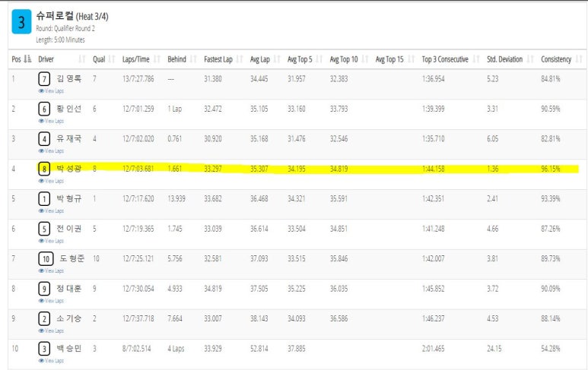This screenshot has width=588, height=370.
Task: Click consistency value 96.15%
Action: 551,169
